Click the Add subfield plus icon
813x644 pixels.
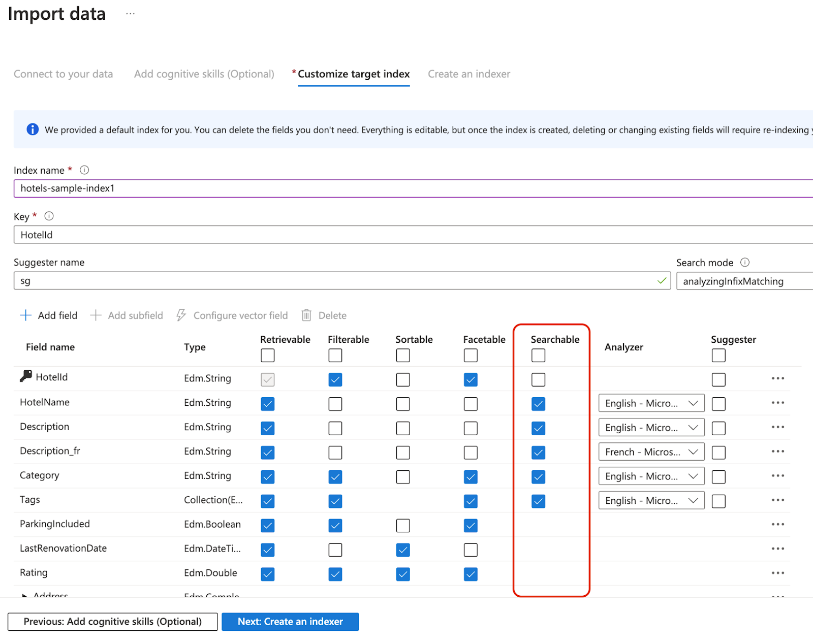(96, 315)
